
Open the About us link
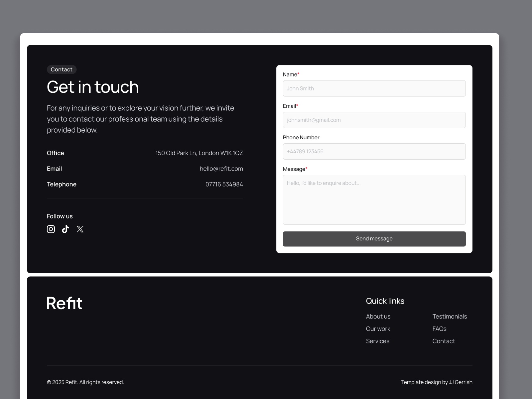378,316
